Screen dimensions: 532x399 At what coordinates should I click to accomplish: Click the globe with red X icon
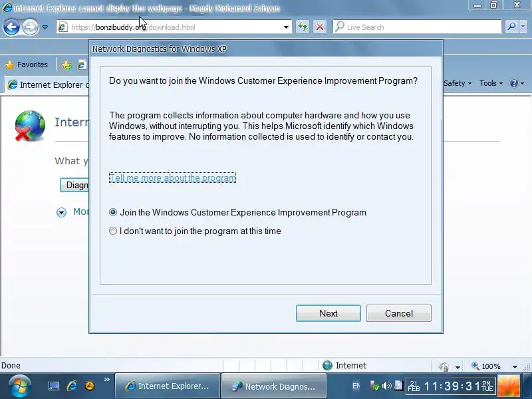[x=30, y=126]
